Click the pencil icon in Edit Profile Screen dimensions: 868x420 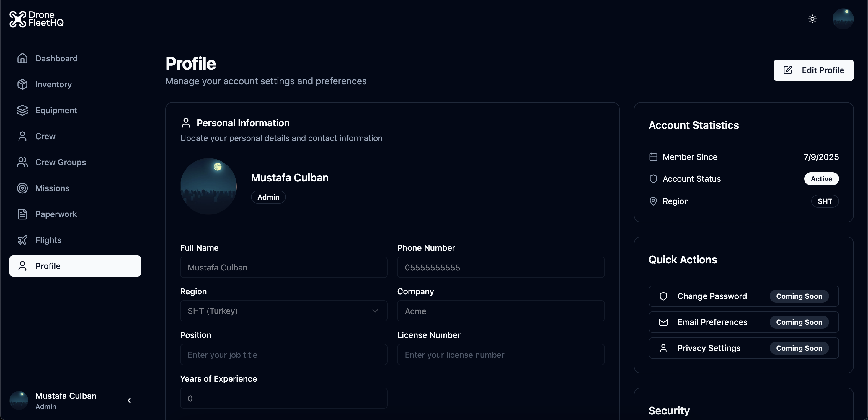pos(788,70)
